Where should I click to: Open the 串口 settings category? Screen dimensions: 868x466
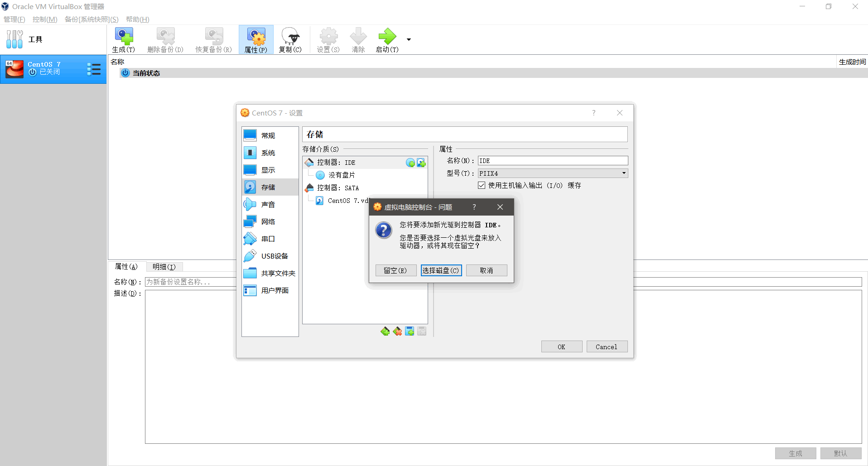pyautogui.click(x=270, y=239)
